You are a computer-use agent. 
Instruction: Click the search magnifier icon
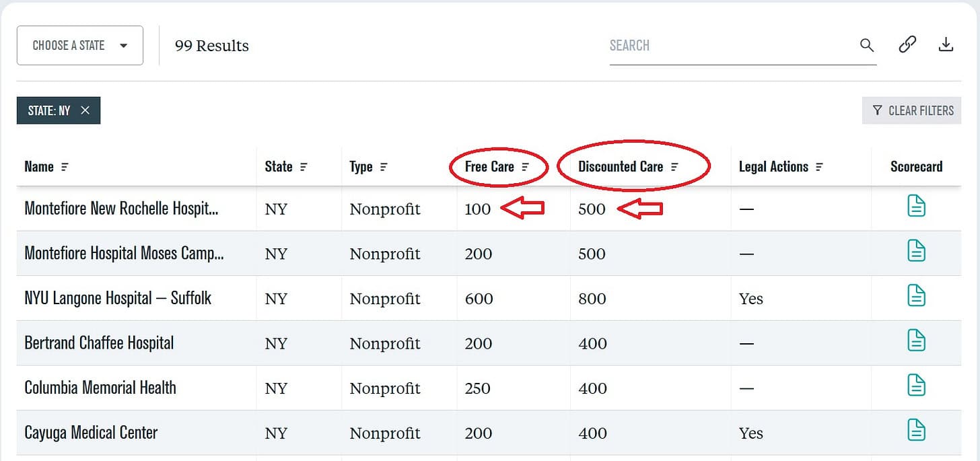[867, 46]
